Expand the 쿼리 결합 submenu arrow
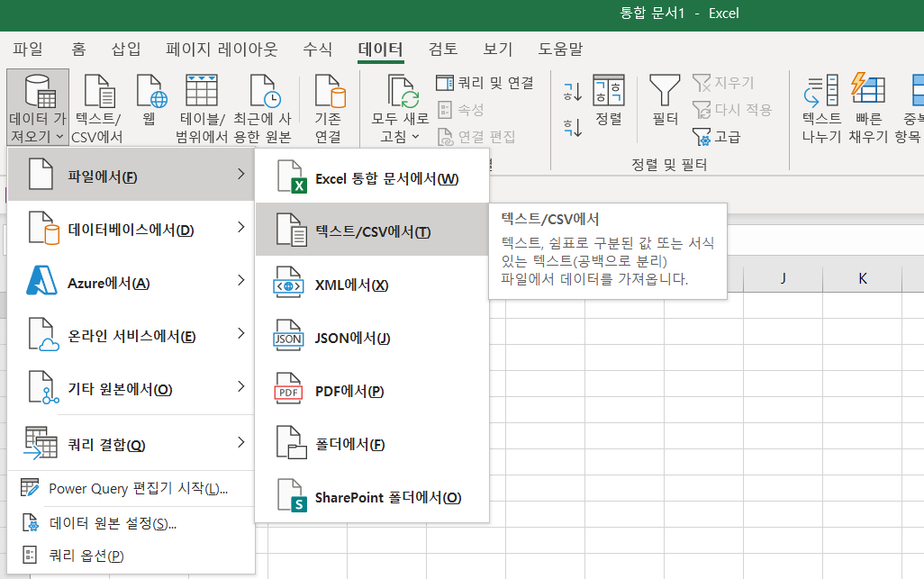924x579 pixels. [240, 442]
